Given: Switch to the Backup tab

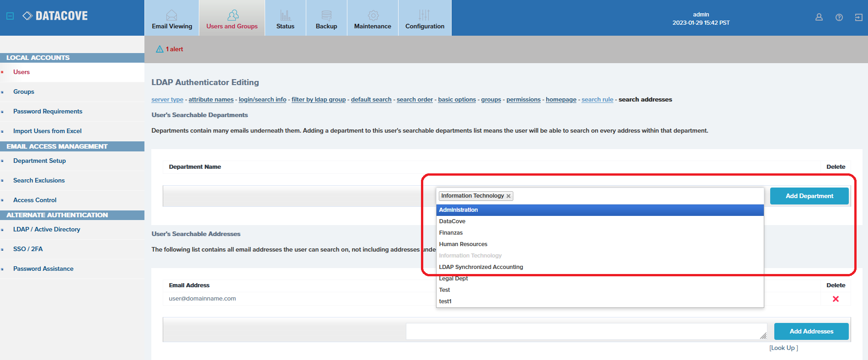Looking at the screenshot, I should point(326,18).
